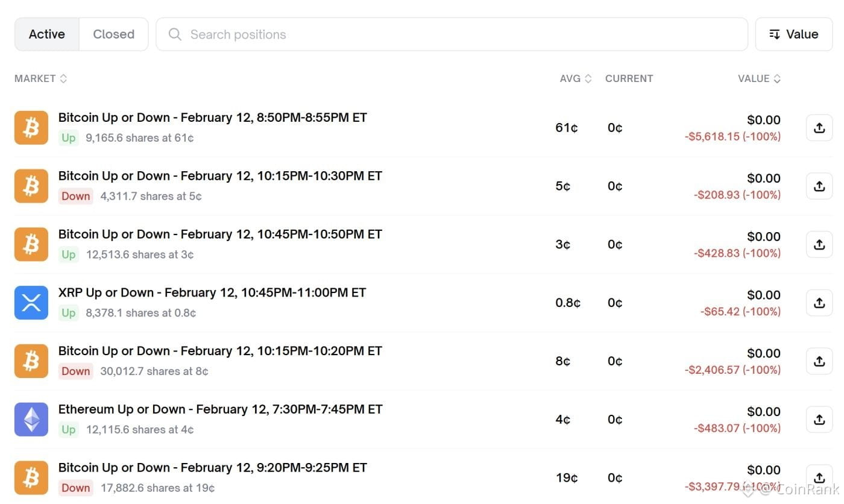Click the Ethereum logo icon
This screenshot has width=844, height=504.
31,420
